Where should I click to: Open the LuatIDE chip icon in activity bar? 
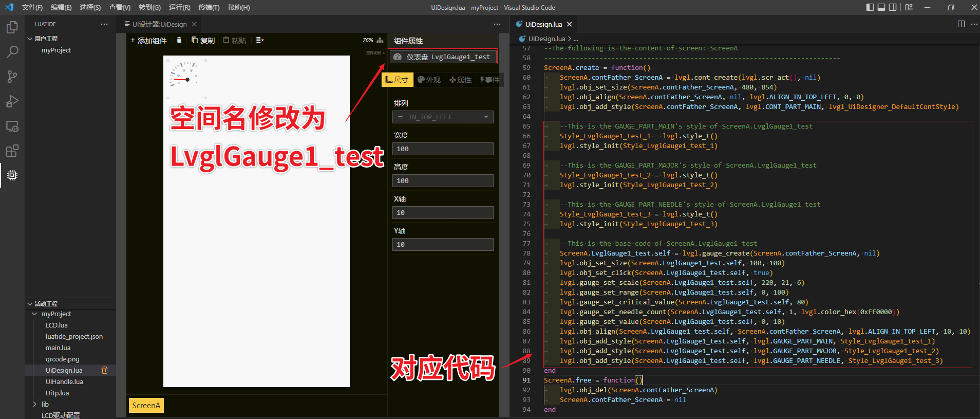[12, 175]
